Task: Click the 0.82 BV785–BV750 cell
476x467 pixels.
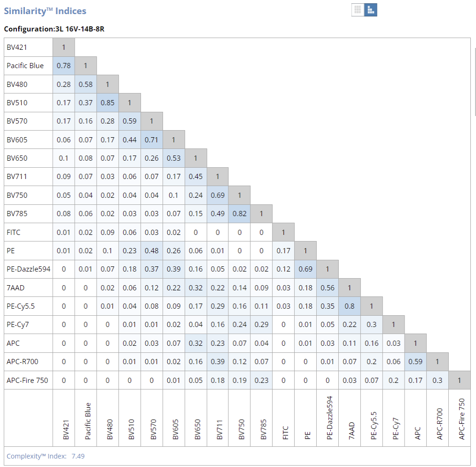Action: click(x=239, y=214)
